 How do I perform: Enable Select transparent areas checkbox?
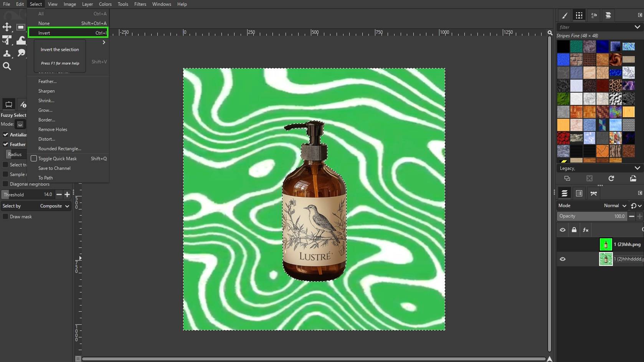pos(6,164)
